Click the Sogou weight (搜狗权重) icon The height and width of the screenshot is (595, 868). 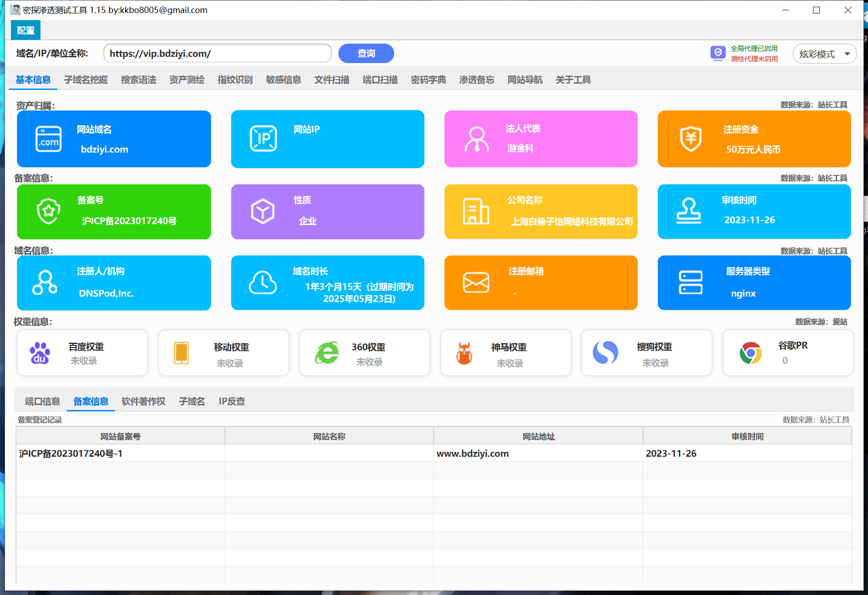tap(605, 353)
